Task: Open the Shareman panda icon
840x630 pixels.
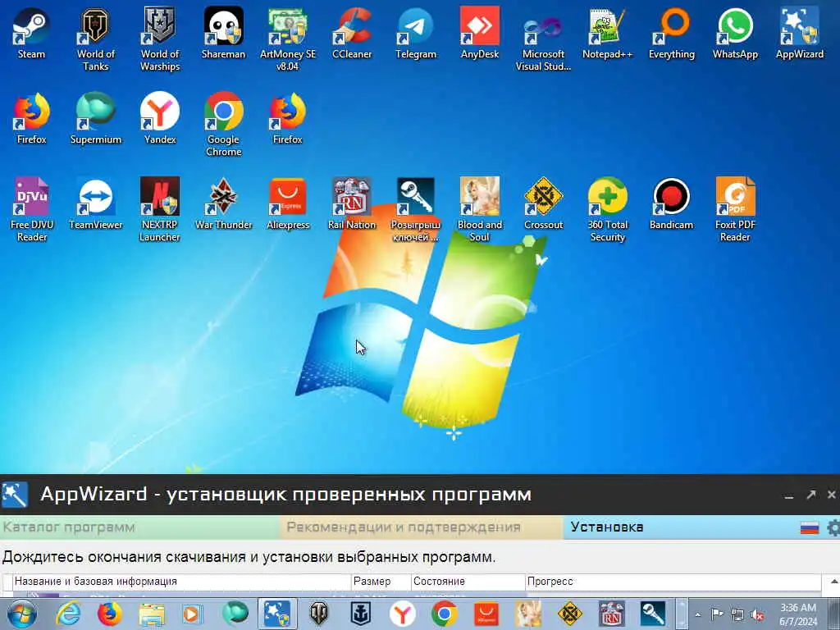Action: 223,33
